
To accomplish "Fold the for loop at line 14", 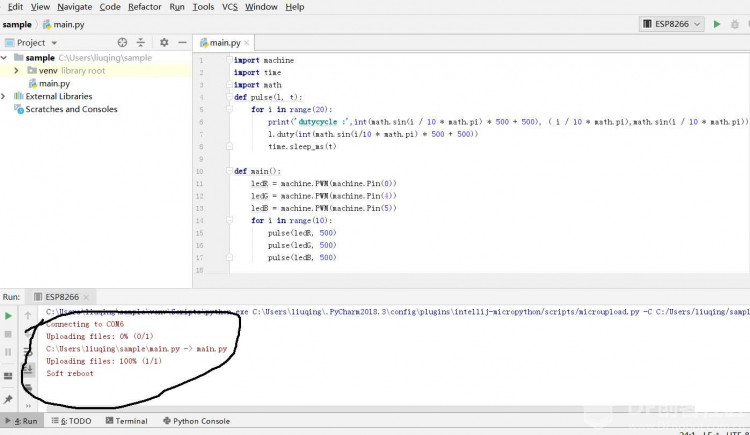I will [230, 220].
